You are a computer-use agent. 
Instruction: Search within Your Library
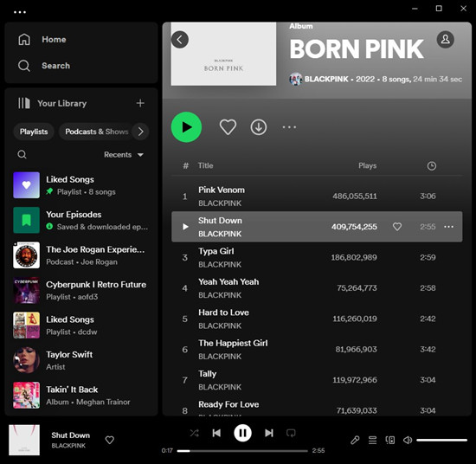click(x=22, y=155)
